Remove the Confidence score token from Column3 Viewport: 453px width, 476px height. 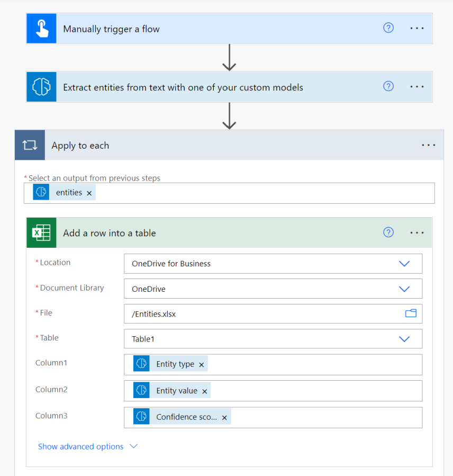pyautogui.click(x=224, y=417)
